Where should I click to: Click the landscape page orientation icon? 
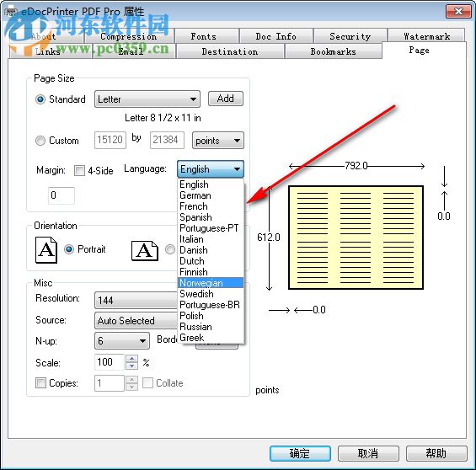pyautogui.click(x=145, y=251)
